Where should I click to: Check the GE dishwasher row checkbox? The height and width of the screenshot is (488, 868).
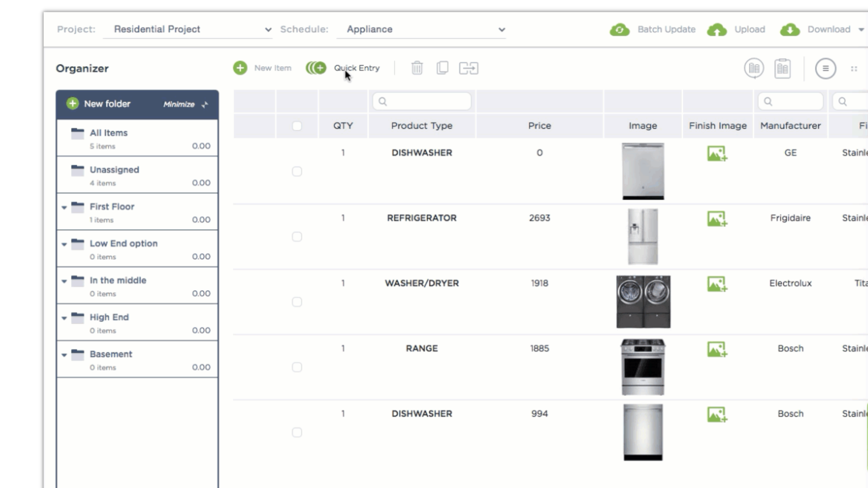click(297, 171)
